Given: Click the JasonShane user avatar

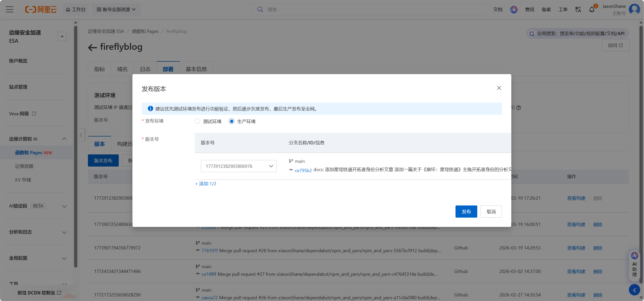Looking at the screenshot, I should click(x=634, y=10).
